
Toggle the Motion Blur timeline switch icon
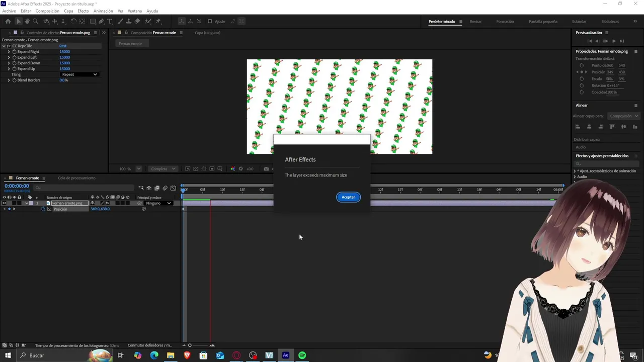click(165, 188)
